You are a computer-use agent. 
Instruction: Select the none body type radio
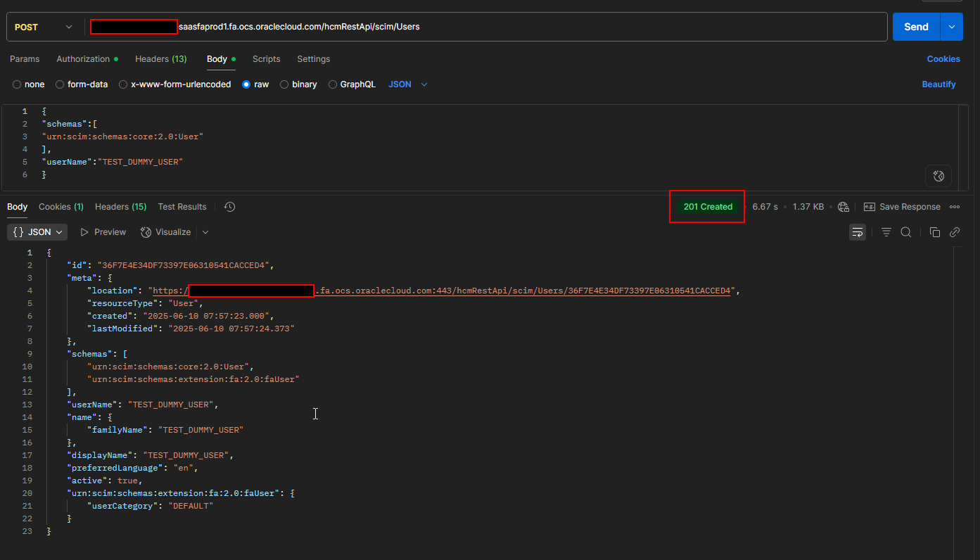(17, 84)
